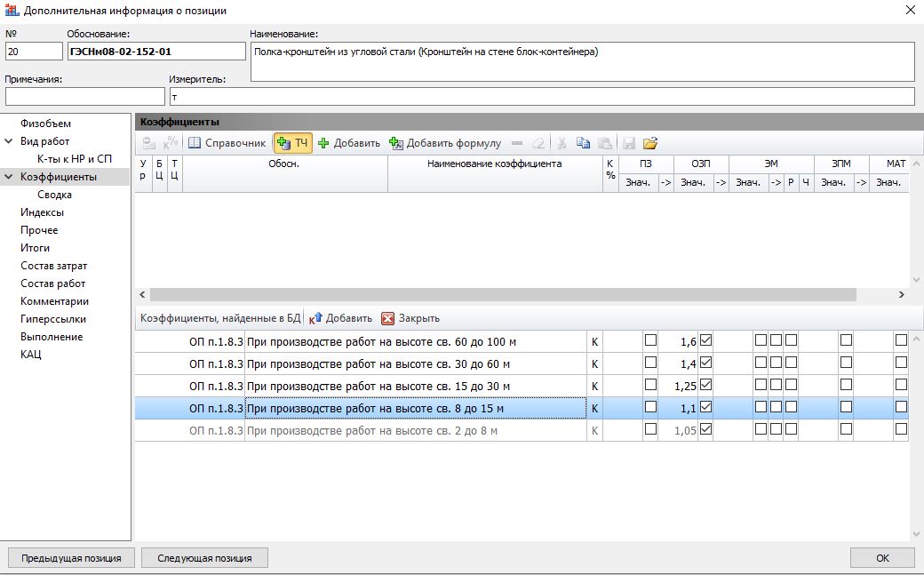924x575 pixels.
Task: Go to Предыдущая позиция
Action: click(71, 558)
